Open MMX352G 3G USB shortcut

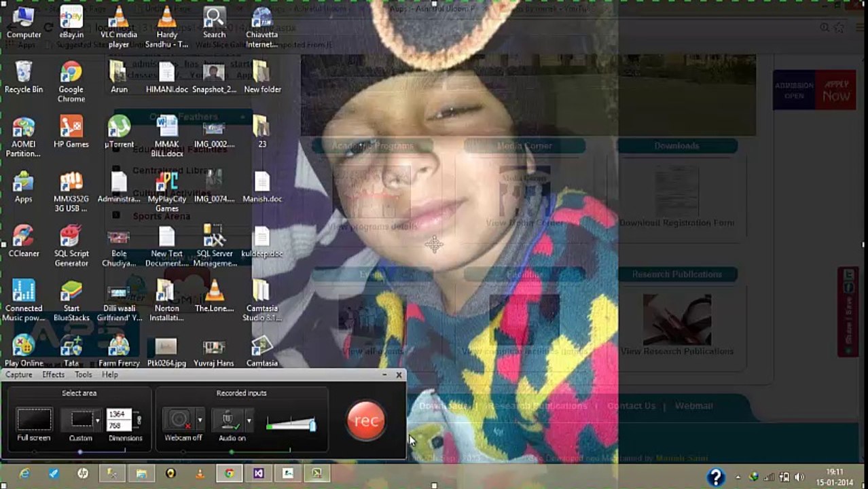click(x=71, y=192)
